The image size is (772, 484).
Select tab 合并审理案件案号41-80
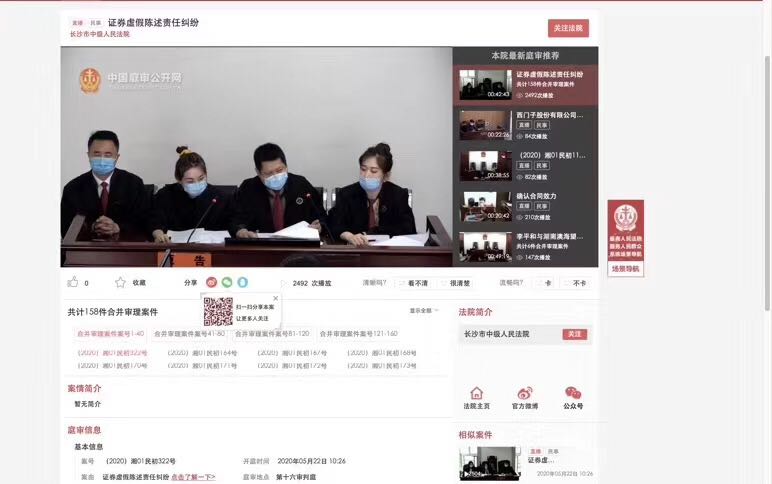click(190, 334)
